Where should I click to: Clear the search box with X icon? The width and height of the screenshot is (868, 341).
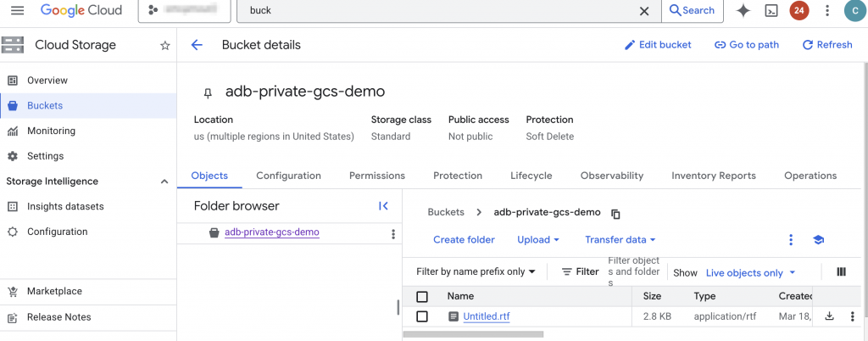pos(644,11)
